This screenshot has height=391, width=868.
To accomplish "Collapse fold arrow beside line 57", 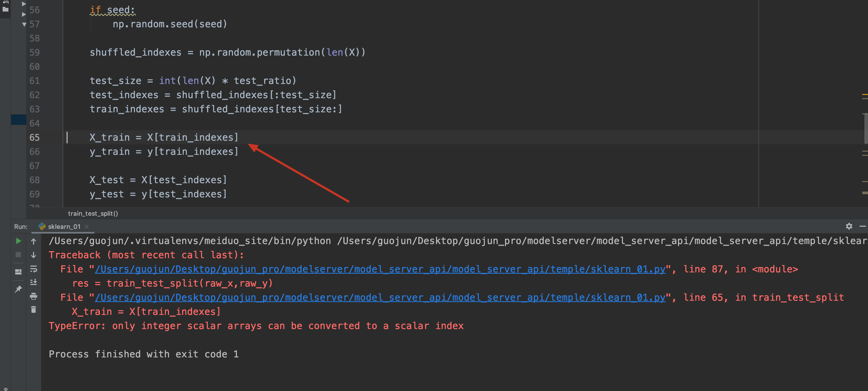I will point(24,24).
